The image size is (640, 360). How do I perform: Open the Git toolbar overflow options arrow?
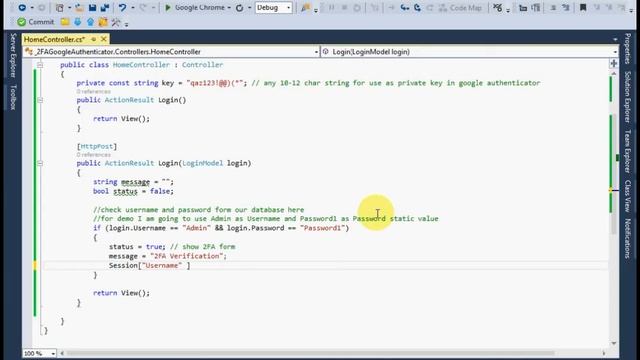pos(127,24)
